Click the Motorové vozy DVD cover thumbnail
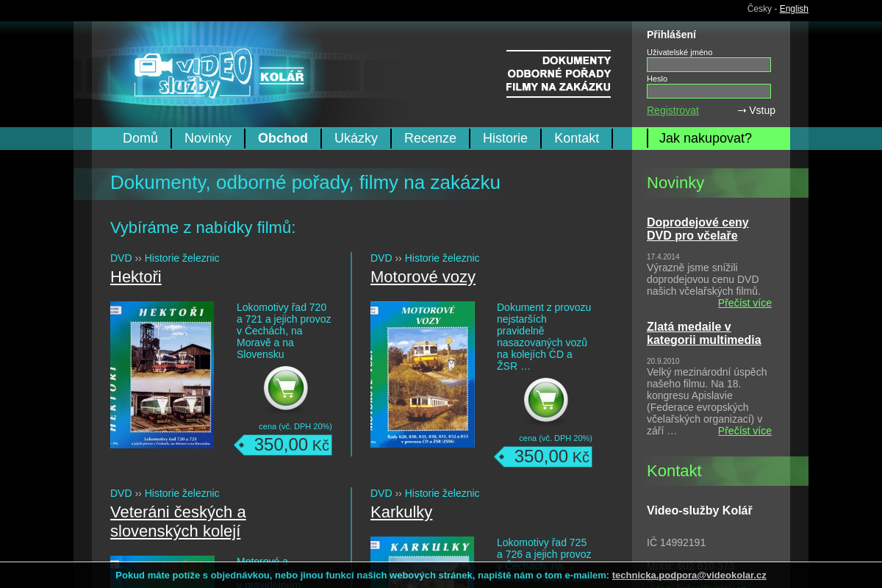 [x=423, y=374]
